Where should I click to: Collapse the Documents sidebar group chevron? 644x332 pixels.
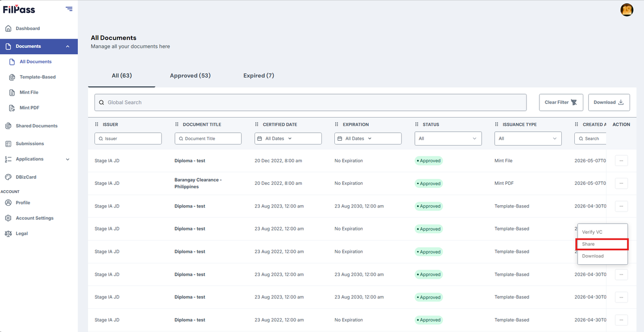[68, 46]
